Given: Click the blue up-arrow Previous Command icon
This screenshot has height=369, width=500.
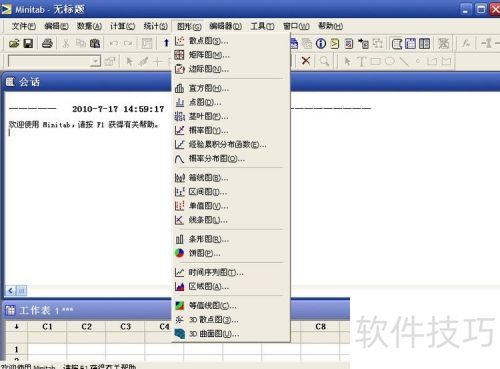Looking at the screenshot, I should tap(166, 43).
